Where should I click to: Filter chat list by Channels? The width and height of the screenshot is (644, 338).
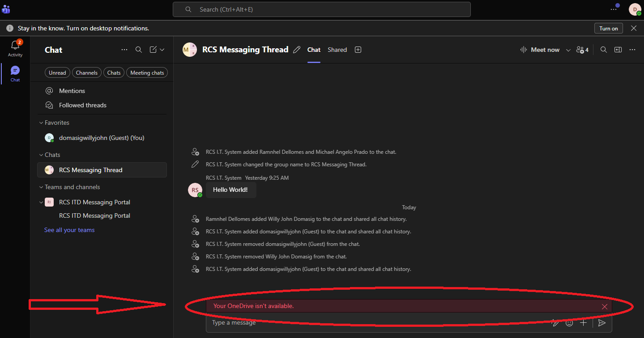coord(87,72)
